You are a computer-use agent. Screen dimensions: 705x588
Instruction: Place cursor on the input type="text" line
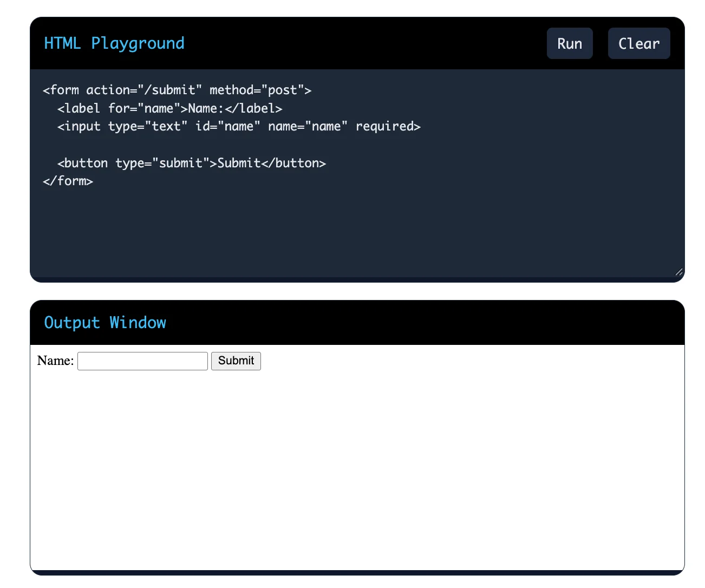[x=239, y=127]
